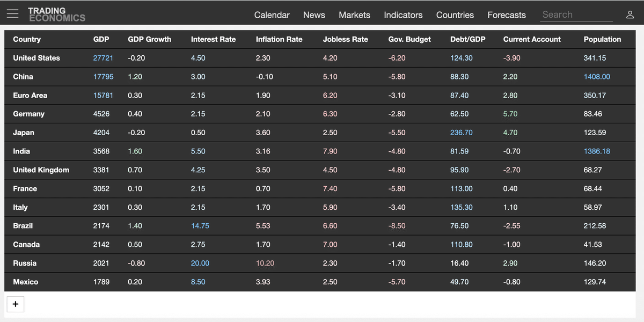
Task: Focus the Search input field
Action: coord(576,15)
